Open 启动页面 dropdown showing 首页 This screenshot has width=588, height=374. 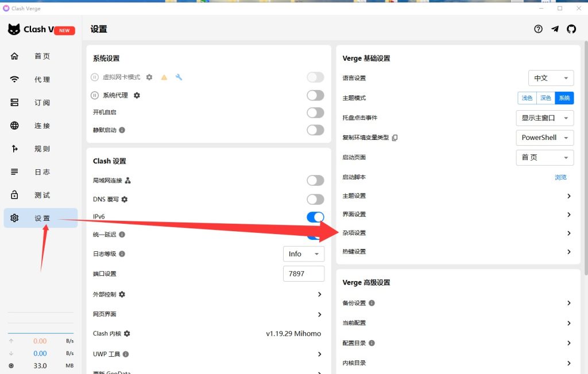tap(545, 157)
